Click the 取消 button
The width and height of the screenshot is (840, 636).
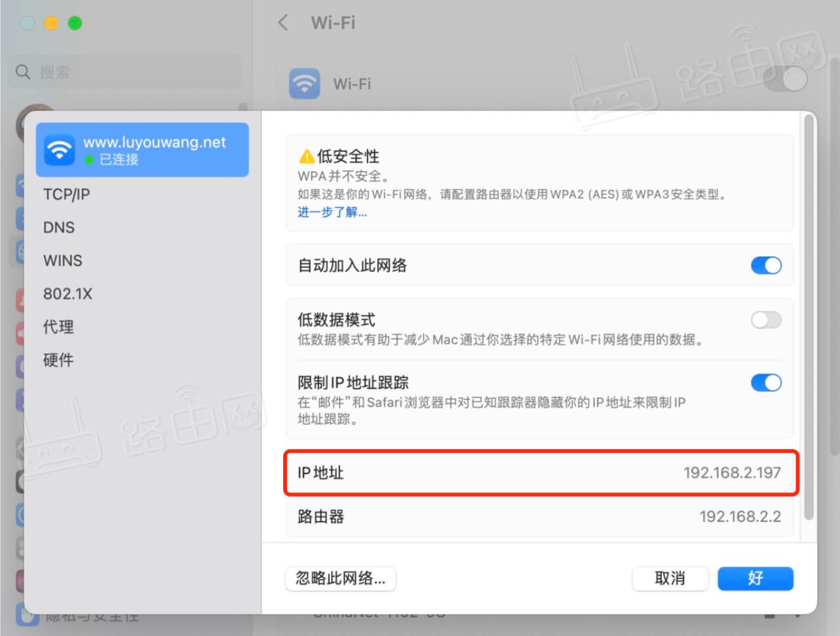pos(670,579)
